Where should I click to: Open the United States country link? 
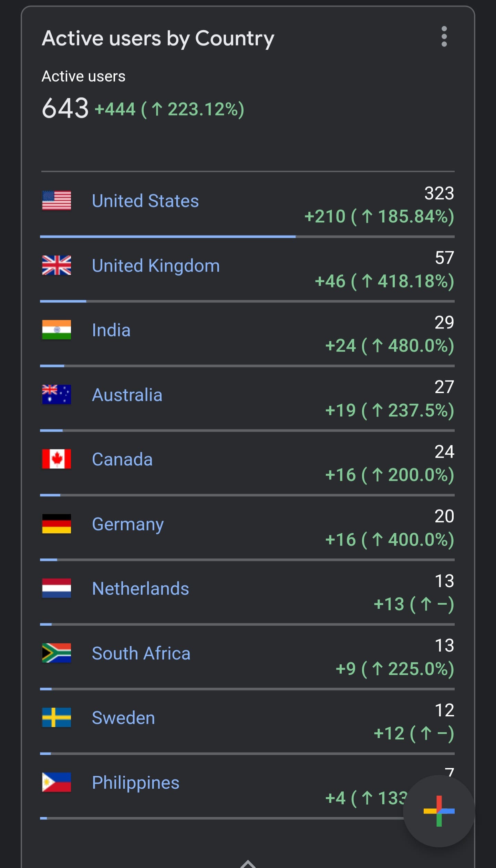pyautogui.click(x=145, y=201)
